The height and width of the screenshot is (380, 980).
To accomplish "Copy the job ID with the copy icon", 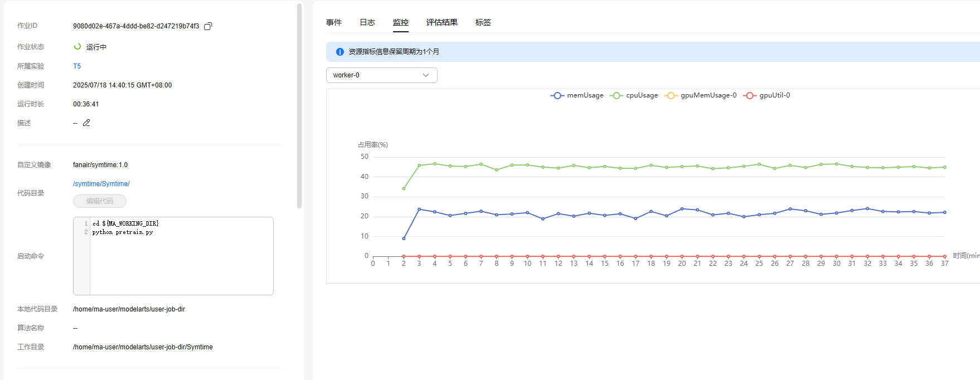I will pyautogui.click(x=208, y=26).
